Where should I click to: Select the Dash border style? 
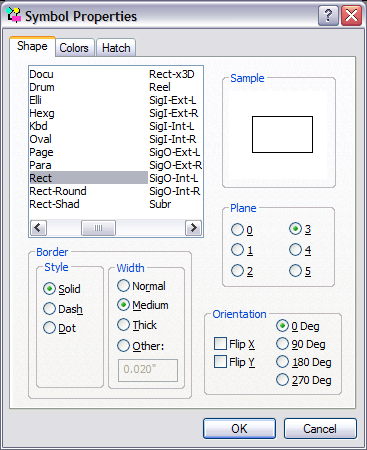click(x=63, y=309)
